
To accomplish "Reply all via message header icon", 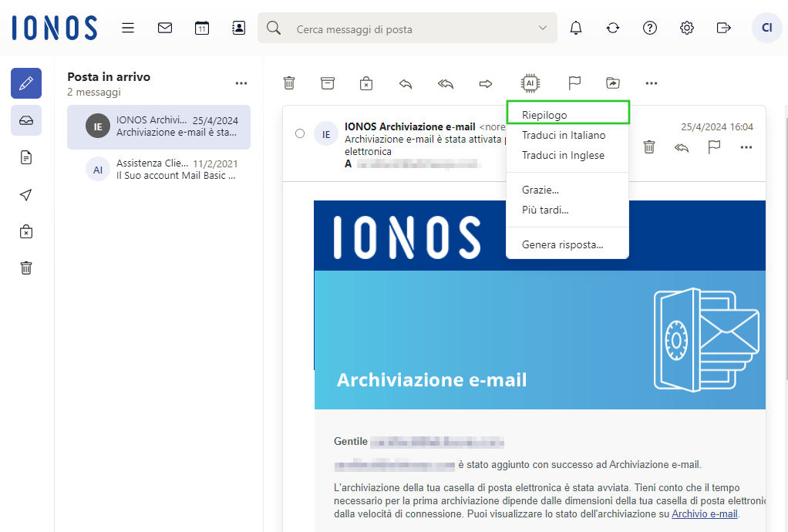I will click(682, 148).
